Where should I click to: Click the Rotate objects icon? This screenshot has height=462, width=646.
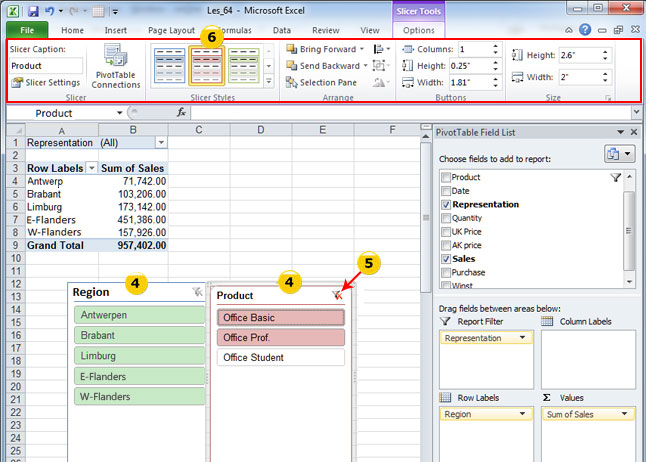coord(381,82)
